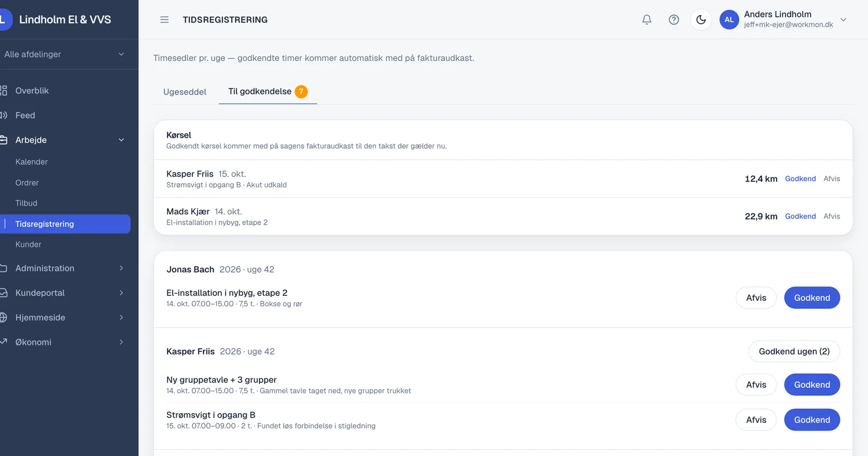Click the AL user avatar

(x=729, y=20)
